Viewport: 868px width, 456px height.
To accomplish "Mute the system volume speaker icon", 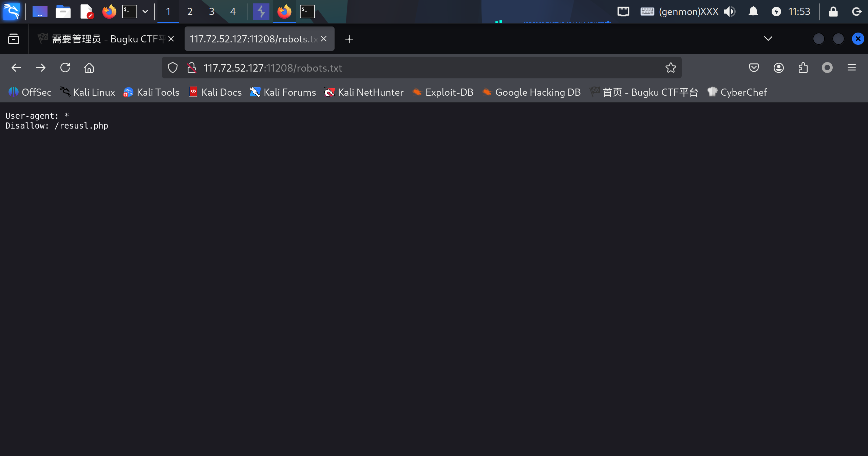I will click(x=729, y=12).
